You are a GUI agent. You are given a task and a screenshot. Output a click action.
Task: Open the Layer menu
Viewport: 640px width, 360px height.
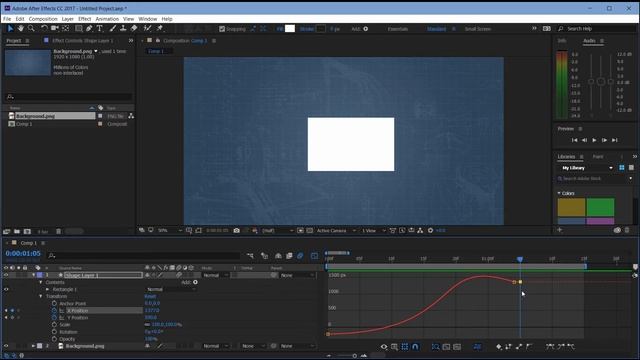point(67,19)
